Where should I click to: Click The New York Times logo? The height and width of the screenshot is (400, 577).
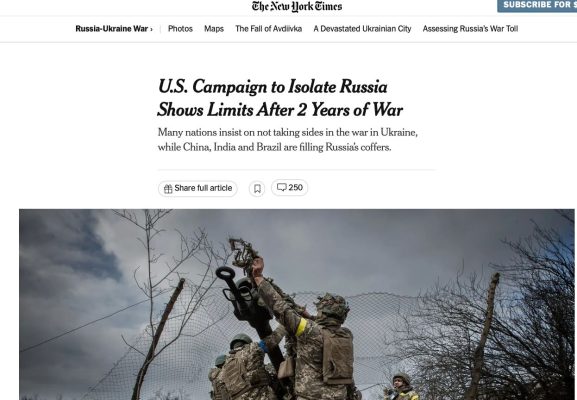coord(297,7)
